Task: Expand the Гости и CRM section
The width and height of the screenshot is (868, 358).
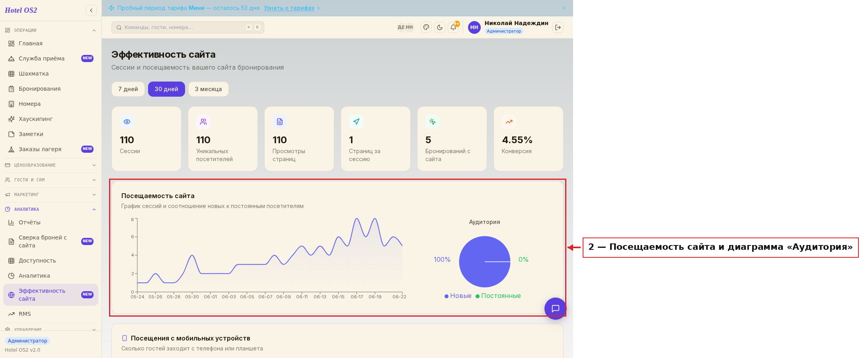Action: (x=51, y=180)
